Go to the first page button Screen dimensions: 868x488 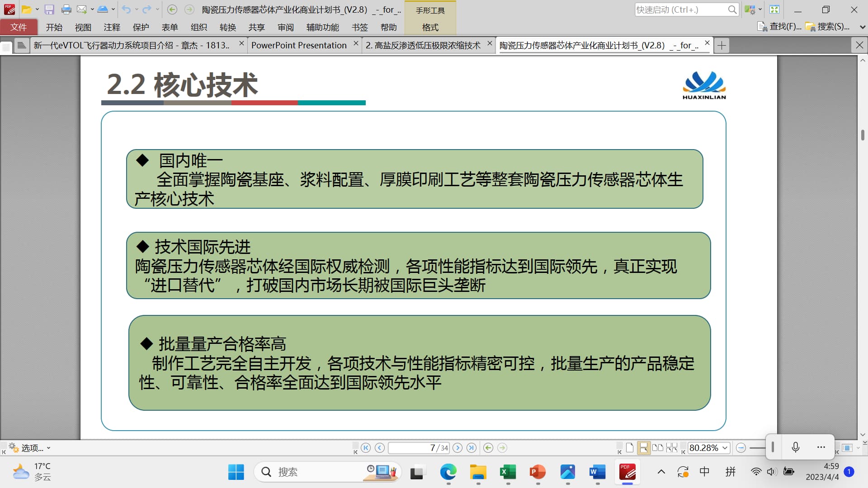[x=366, y=448]
